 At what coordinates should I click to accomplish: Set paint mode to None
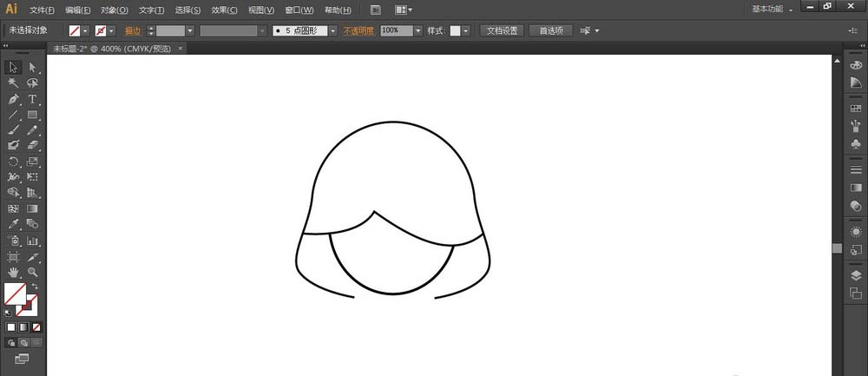tap(36, 327)
